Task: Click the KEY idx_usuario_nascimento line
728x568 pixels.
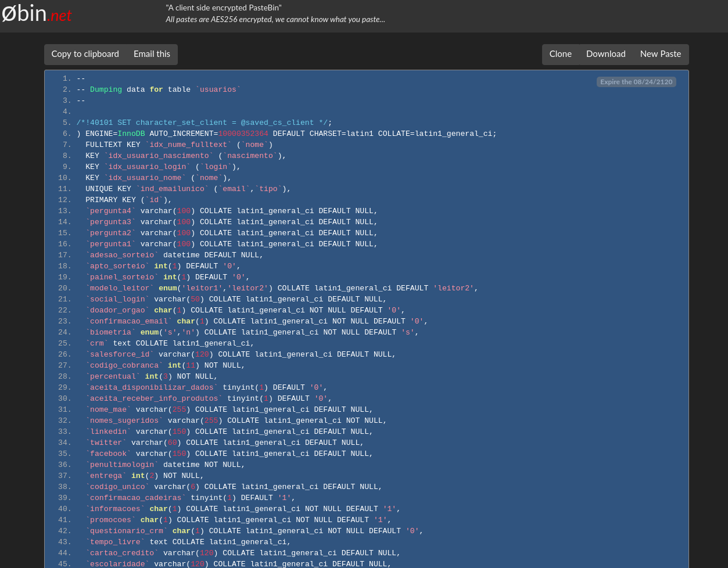Action: [186, 156]
